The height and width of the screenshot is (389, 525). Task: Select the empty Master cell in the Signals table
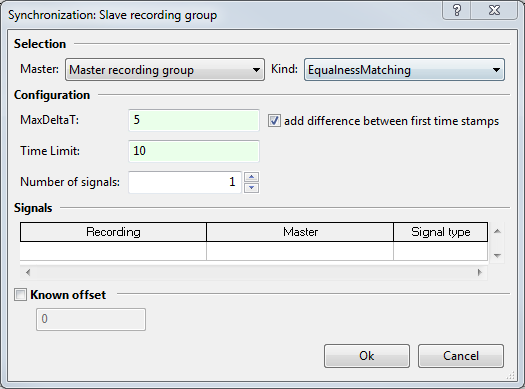click(300, 251)
